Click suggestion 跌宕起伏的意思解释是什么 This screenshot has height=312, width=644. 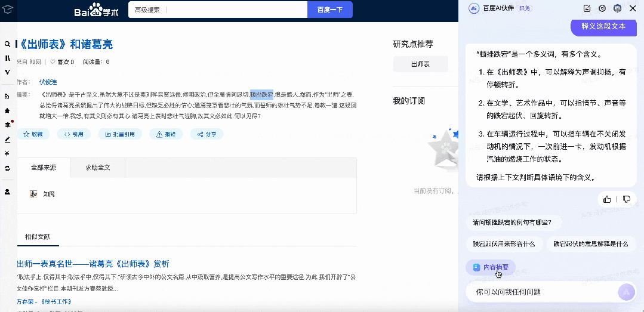591,244
